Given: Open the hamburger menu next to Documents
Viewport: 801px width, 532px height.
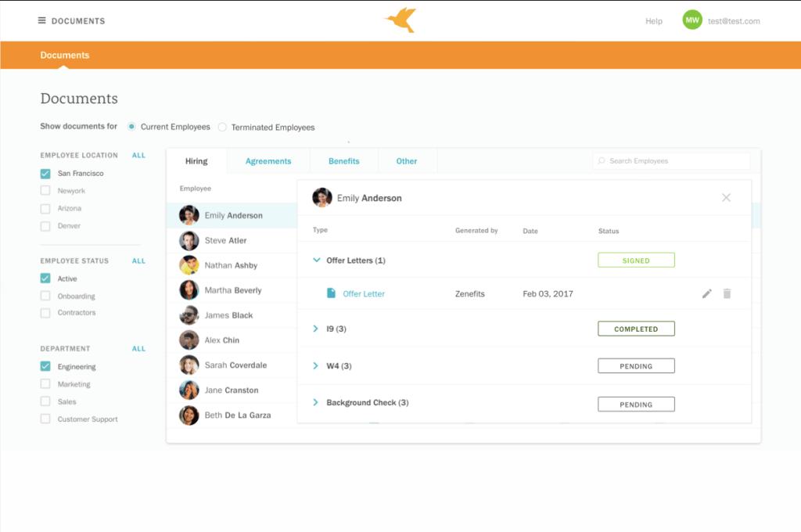Looking at the screenshot, I should (41, 21).
